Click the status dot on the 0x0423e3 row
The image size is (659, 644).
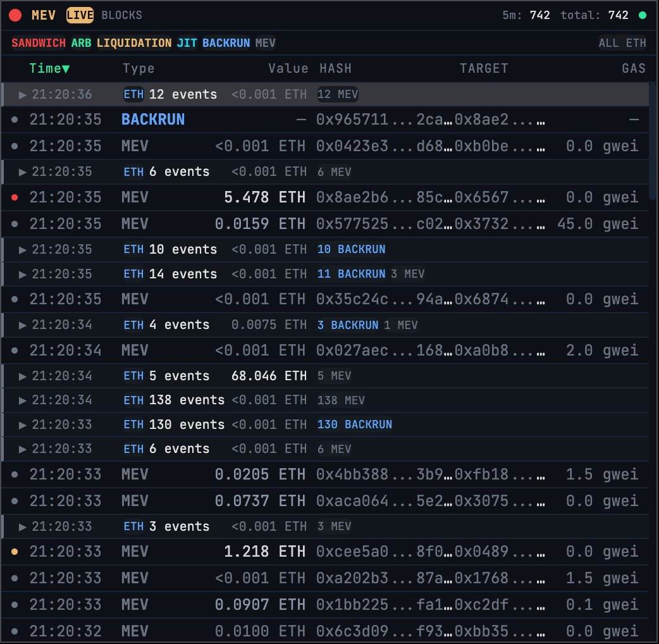(x=15, y=146)
